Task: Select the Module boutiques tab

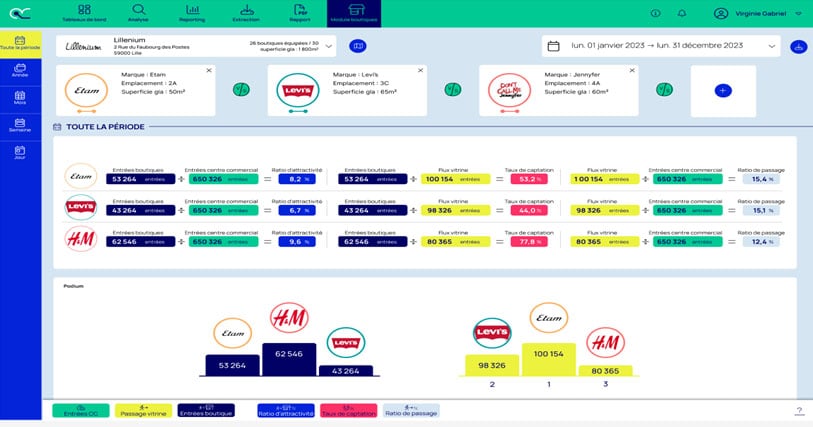Action: [x=354, y=13]
